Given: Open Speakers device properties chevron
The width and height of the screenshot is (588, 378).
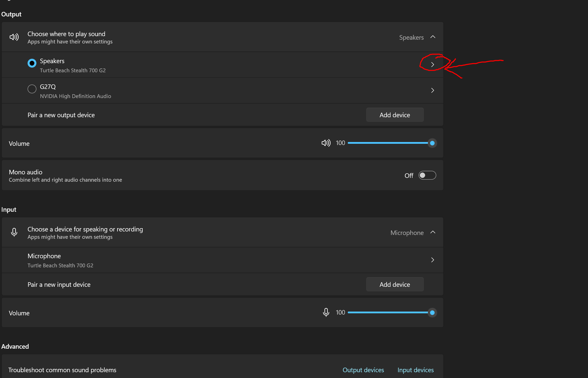Looking at the screenshot, I should (x=432, y=65).
